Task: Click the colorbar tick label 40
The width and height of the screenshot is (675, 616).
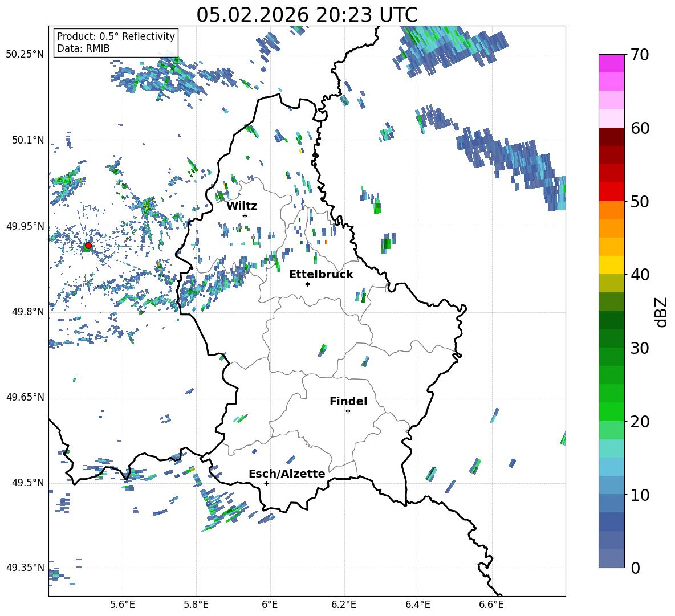Action: click(x=639, y=275)
